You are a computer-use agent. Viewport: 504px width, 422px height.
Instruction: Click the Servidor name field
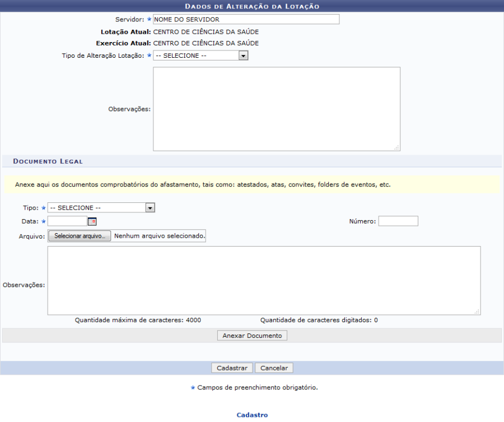(246, 19)
